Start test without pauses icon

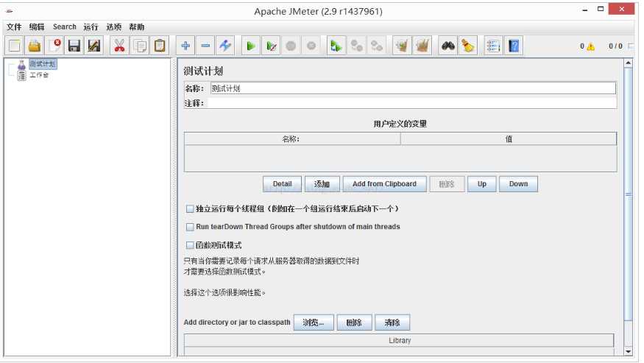(271, 46)
